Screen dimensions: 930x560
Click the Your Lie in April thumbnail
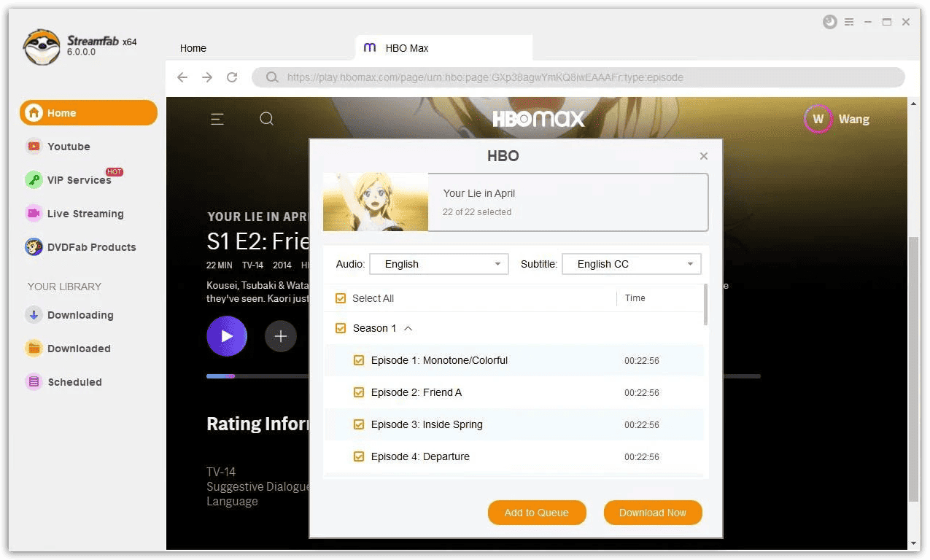pos(376,202)
